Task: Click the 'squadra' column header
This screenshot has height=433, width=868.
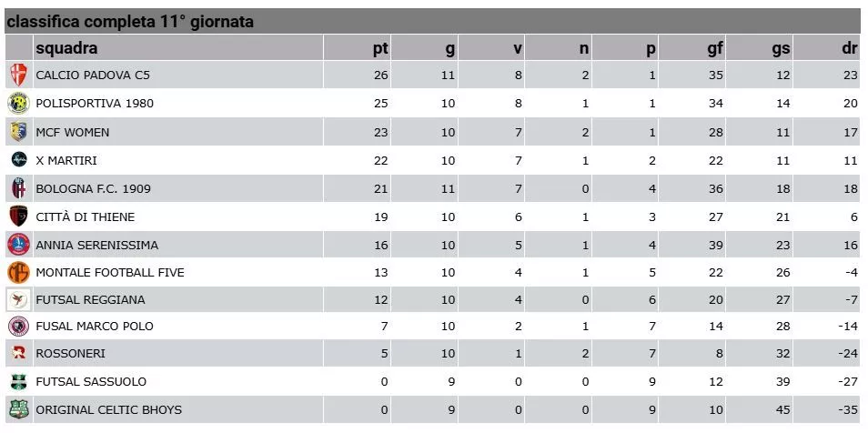Action: coord(66,48)
